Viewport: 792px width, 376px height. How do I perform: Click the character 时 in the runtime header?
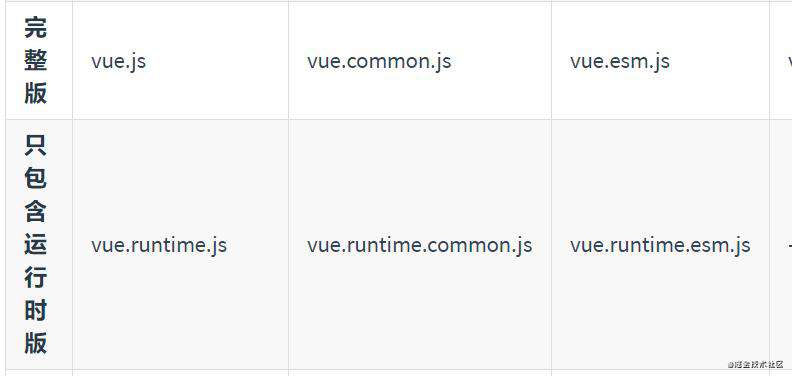point(35,310)
